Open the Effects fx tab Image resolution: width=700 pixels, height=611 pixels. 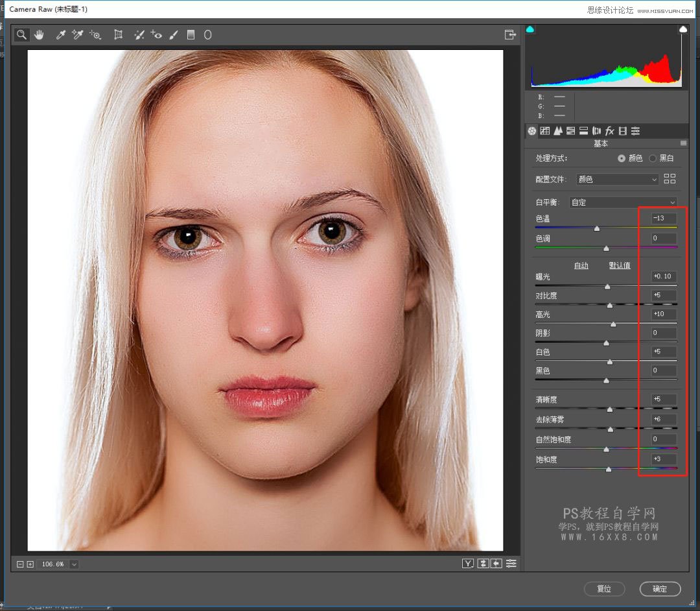(609, 131)
